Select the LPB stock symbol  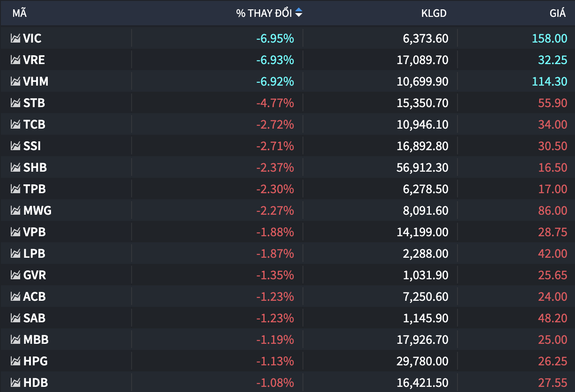pos(35,254)
